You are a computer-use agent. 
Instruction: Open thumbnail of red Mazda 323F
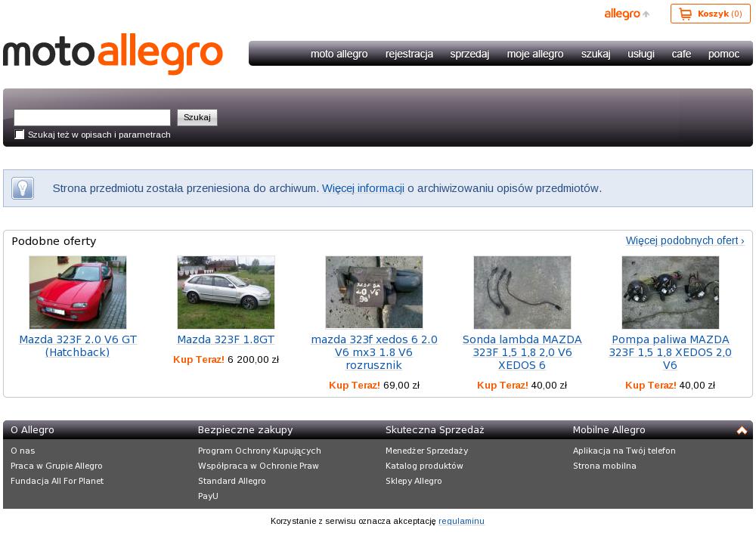click(78, 293)
